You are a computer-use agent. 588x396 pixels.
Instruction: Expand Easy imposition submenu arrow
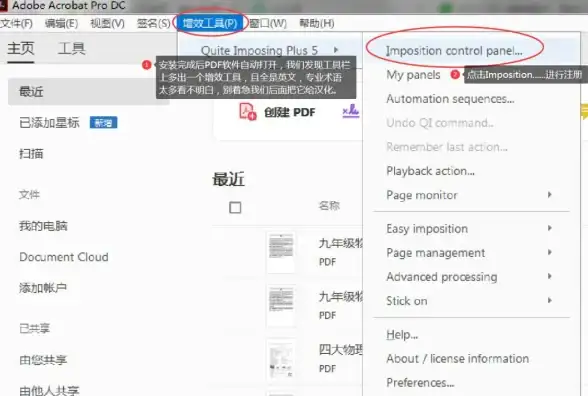[549, 228]
